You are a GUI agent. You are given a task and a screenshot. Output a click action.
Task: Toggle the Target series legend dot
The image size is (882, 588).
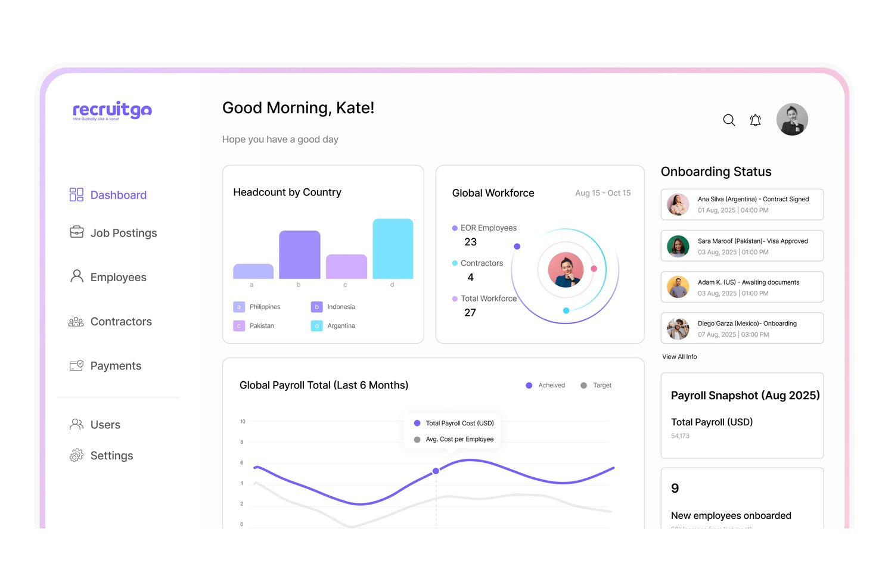pyautogui.click(x=583, y=385)
